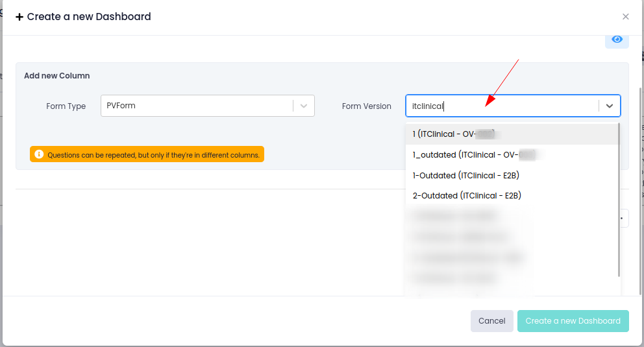This screenshot has height=347, width=644.
Task: Click the Add new Column heading
Action: 57,76
